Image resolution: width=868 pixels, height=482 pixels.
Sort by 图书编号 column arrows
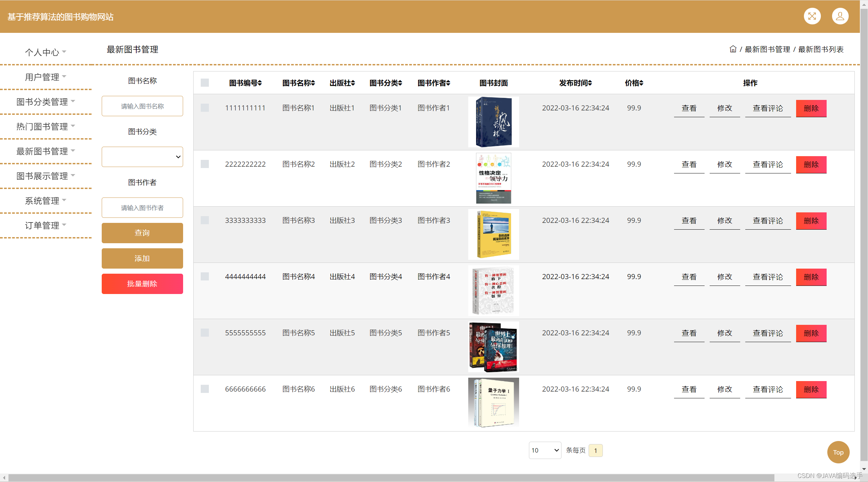(260, 83)
